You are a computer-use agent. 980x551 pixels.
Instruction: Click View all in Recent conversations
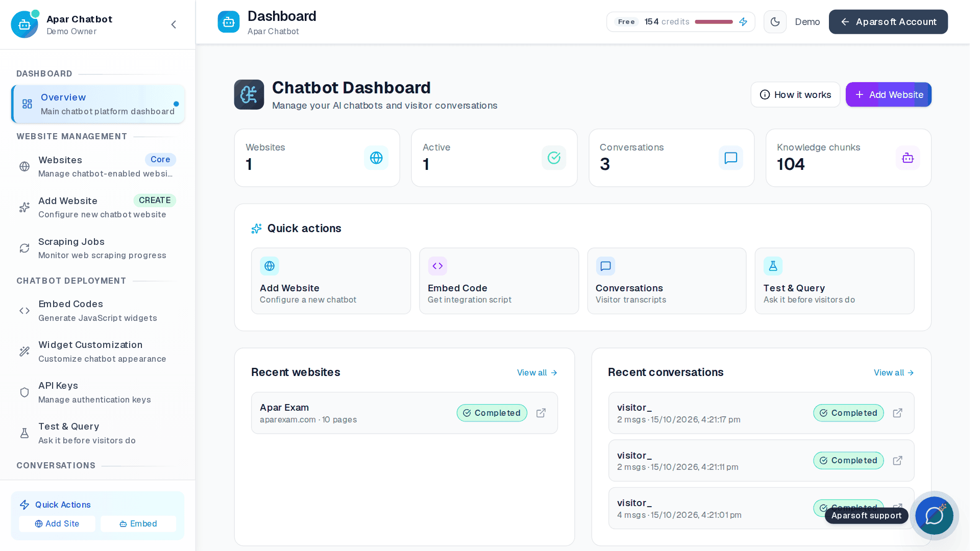(894, 372)
